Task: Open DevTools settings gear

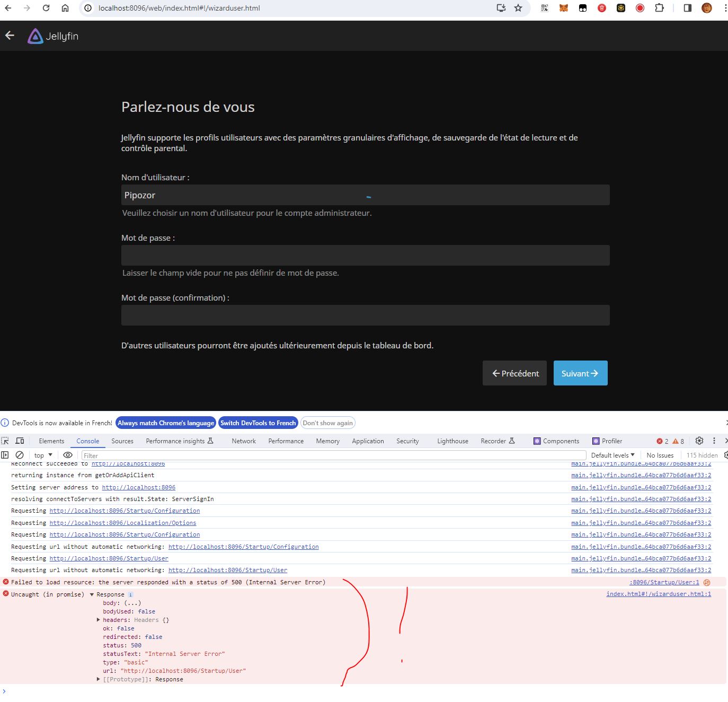Action: pos(699,441)
